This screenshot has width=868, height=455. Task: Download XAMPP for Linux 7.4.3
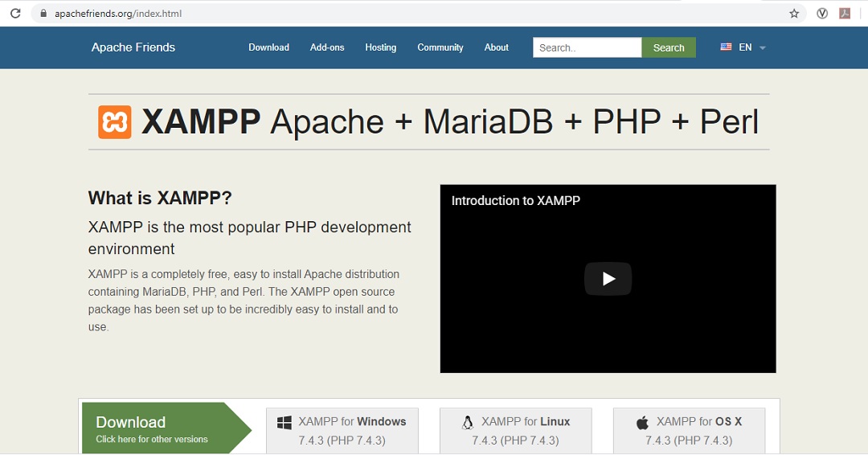(515, 431)
